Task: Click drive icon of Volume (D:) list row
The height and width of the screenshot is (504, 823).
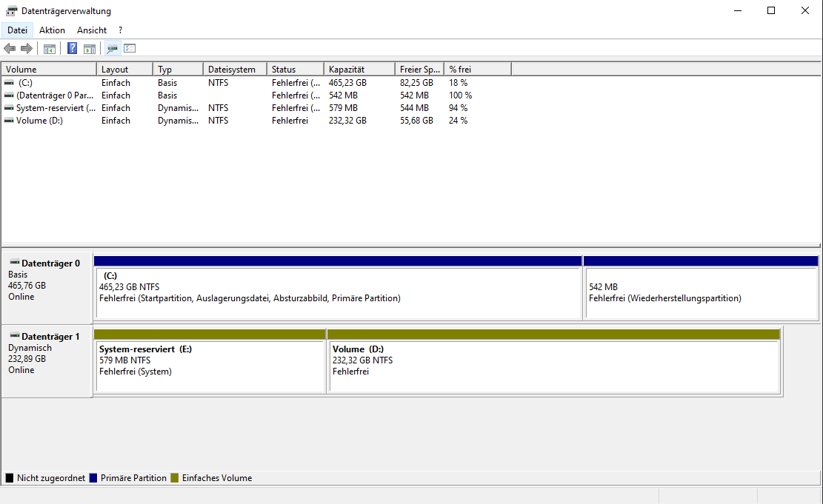Action: (9, 121)
